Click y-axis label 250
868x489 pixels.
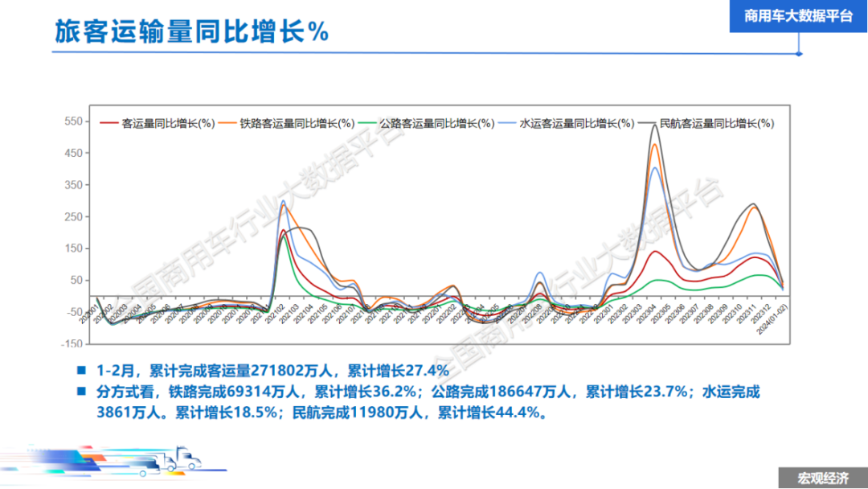[73, 216]
